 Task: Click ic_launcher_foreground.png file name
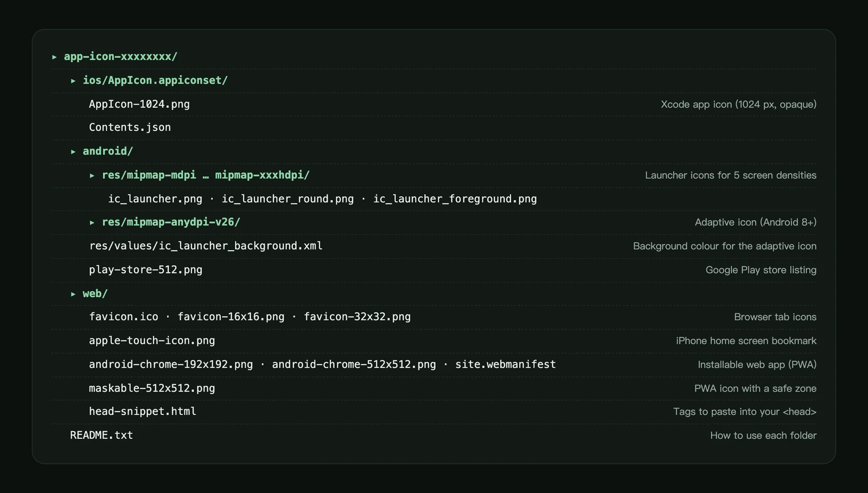pos(455,199)
